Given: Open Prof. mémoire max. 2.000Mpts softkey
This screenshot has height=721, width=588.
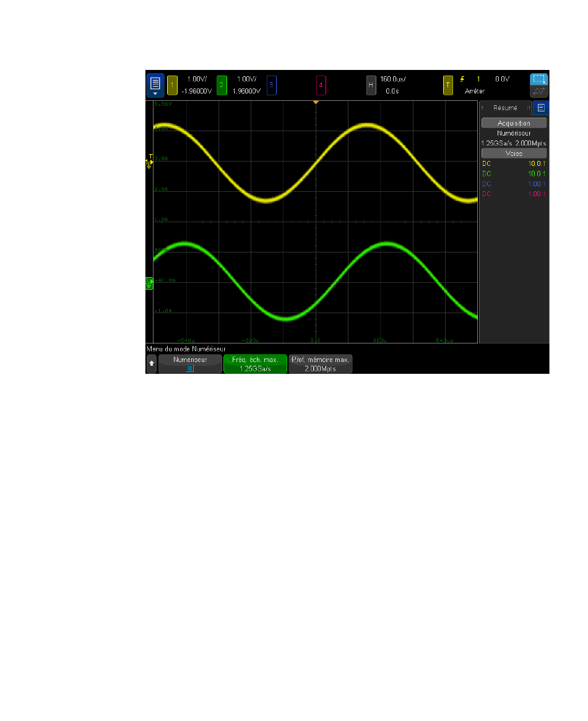Looking at the screenshot, I should pyautogui.click(x=321, y=364).
